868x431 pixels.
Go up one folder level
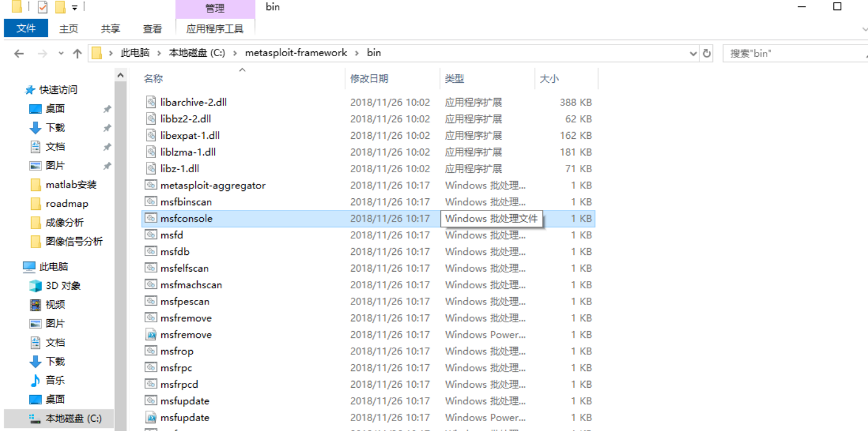coord(77,54)
